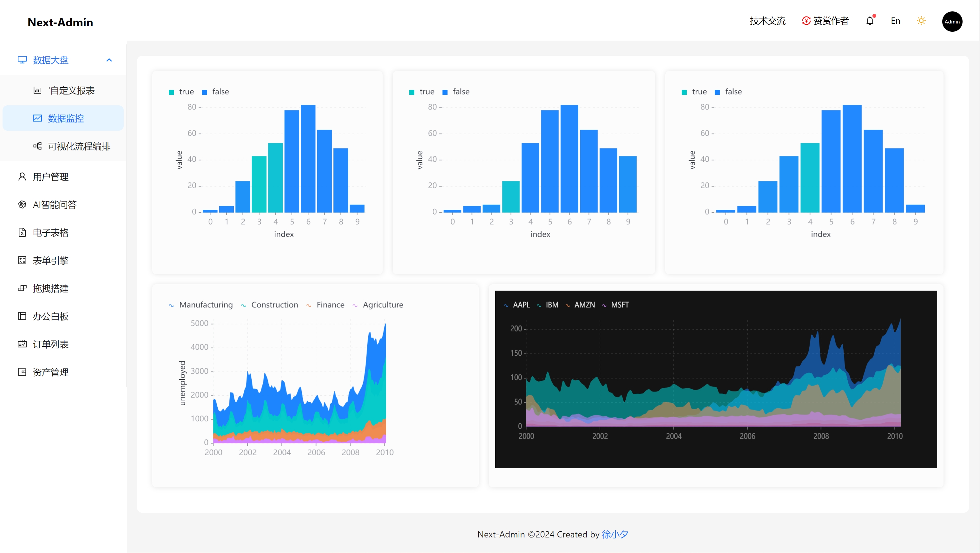Click the teal true swatch in the first bar chart
This screenshot has width=980, height=553.
(x=171, y=92)
